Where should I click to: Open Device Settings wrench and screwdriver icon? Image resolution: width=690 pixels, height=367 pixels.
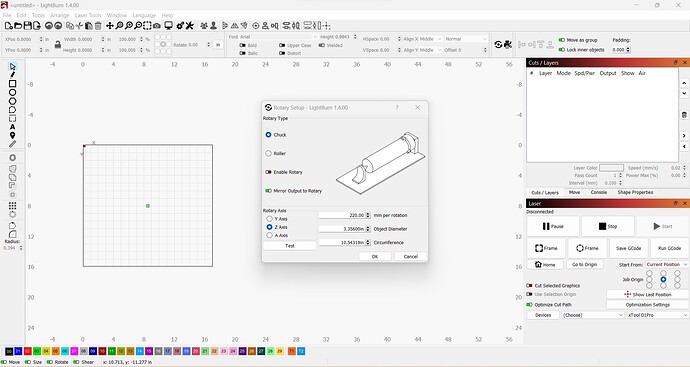(x=190, y=26)
